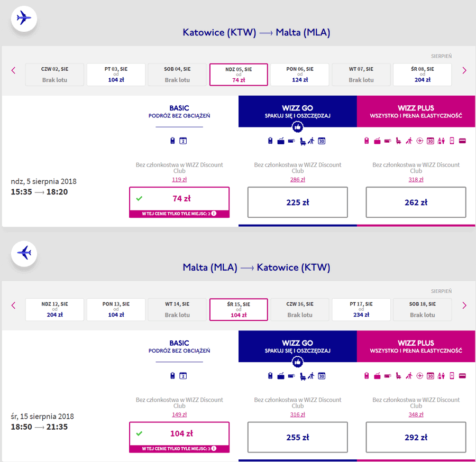This screenshot has width=476, height=462.
Task: Click the outbound WIZZ Go seat selection icon
Action: coord(303,141)
